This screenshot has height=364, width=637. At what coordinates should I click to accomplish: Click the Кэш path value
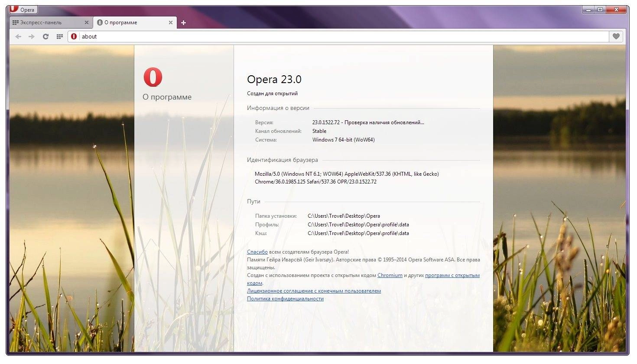click(x=358, y=233)
